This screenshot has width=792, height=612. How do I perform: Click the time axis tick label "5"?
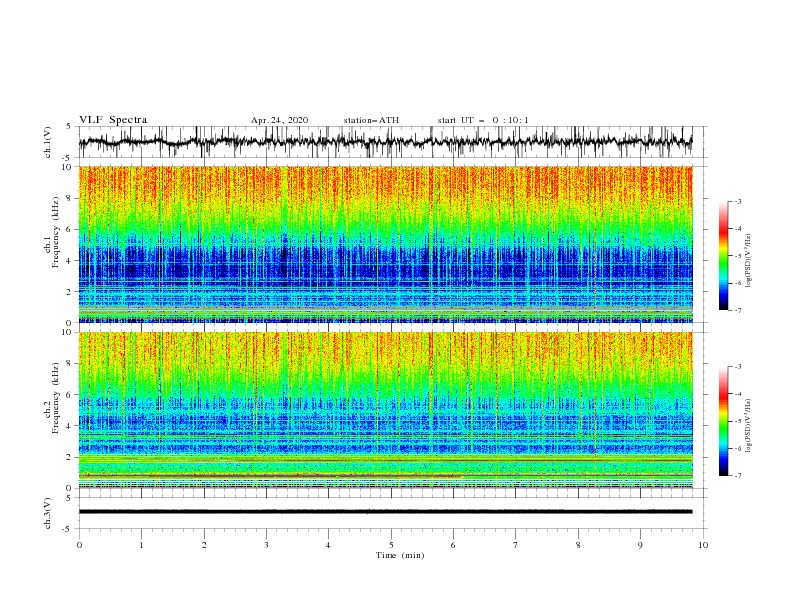(391, 545)
